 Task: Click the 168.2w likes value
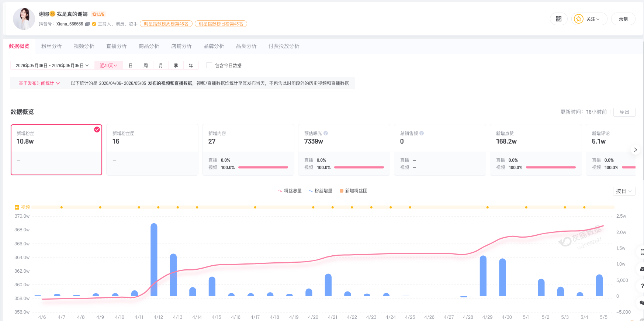pos(506,141)
